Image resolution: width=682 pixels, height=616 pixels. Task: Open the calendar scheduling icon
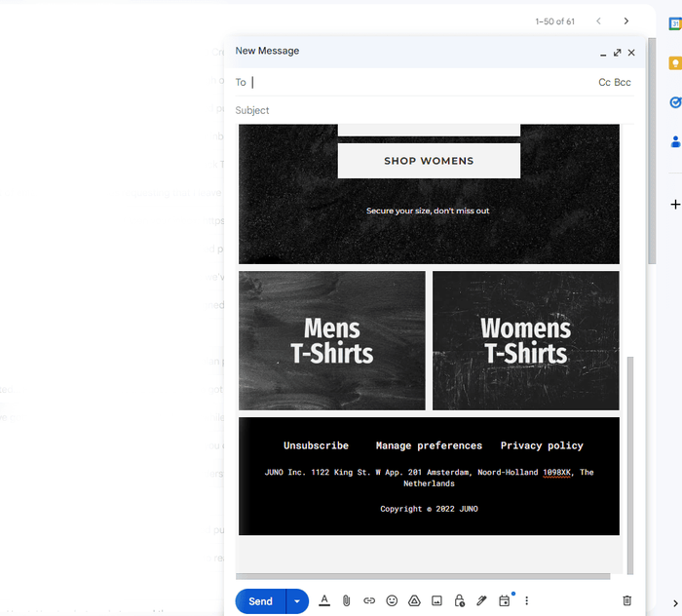pyautogui.click(x=504, y=600)
